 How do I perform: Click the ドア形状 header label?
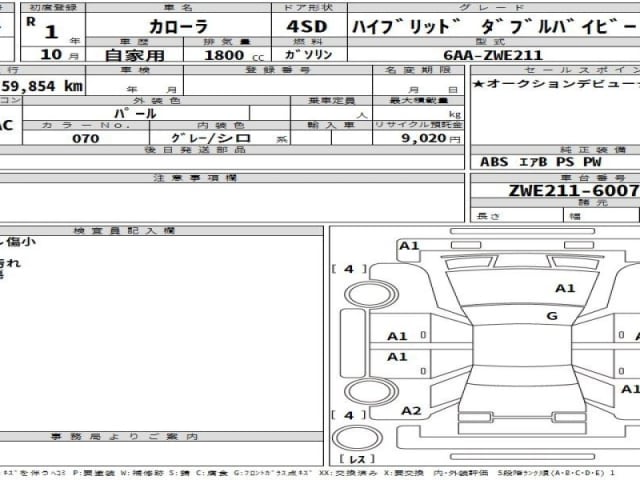309,7
